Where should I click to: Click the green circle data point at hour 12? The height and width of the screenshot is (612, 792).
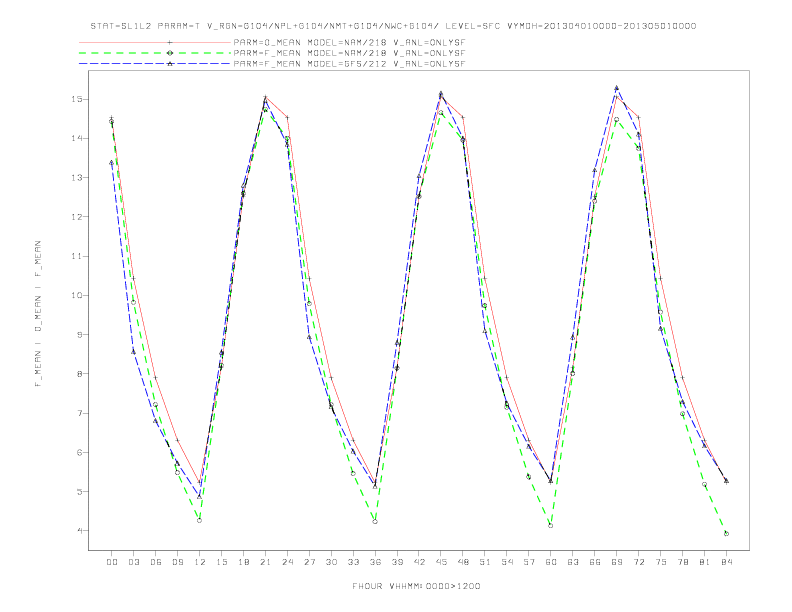tap(200, 520)
